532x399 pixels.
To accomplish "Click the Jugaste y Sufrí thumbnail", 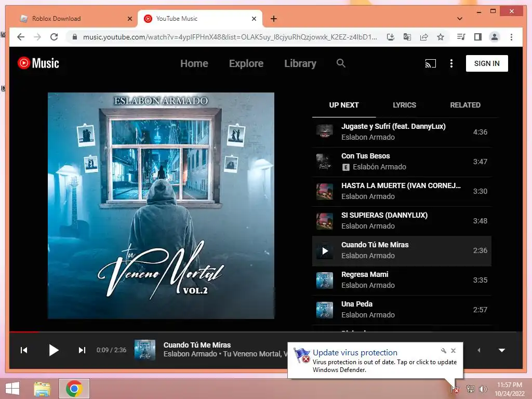I will click(325, 132).
